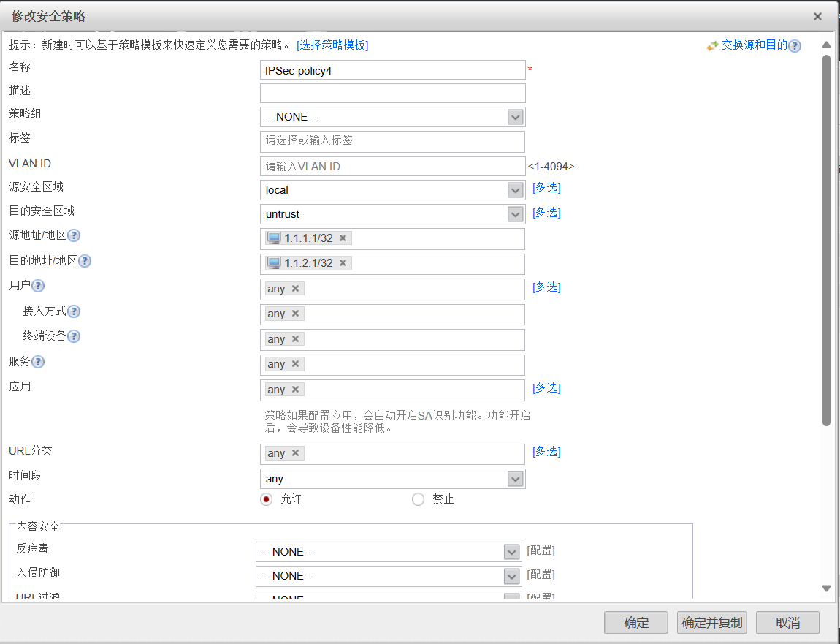Click the VLAN ID input field
840x644 pixels.
(393, 166)
